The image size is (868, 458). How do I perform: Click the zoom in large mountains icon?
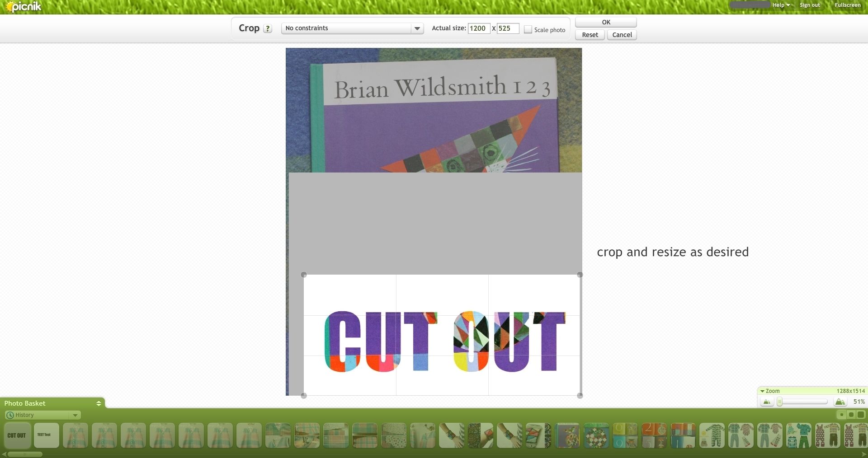[840, 402]
